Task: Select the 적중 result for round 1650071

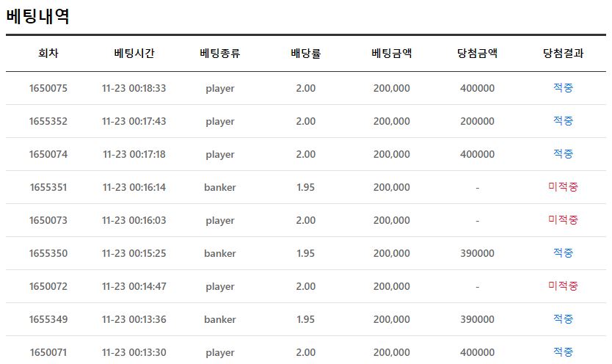Action: coord(563,352)
